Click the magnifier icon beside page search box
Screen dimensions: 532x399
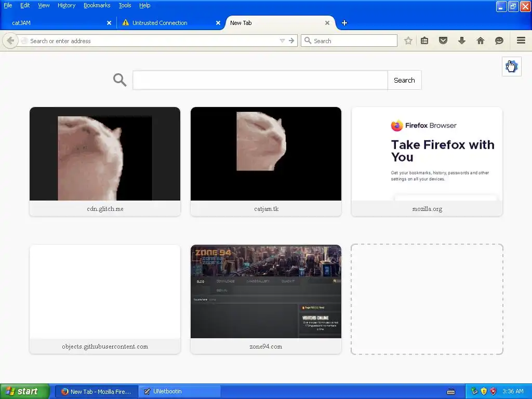(120, 80)
